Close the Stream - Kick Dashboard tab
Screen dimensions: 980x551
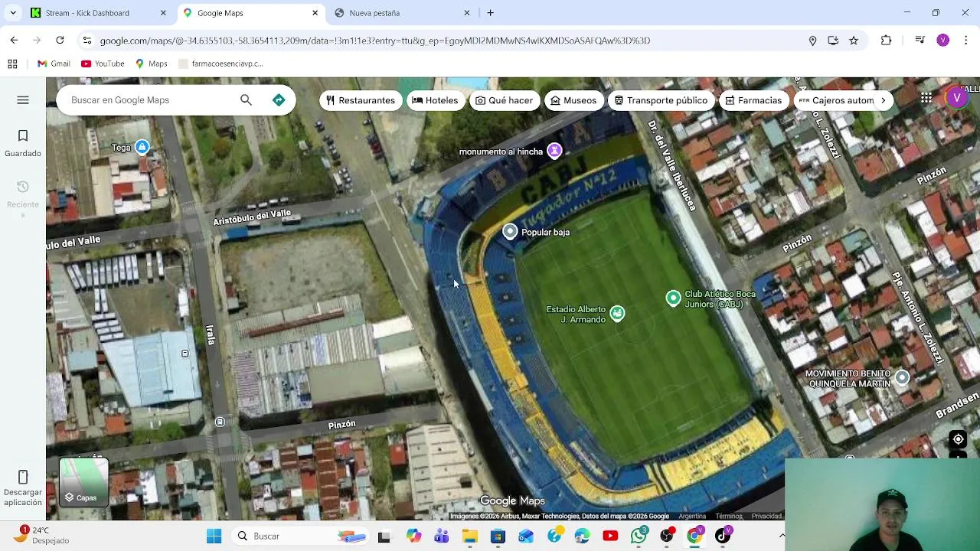[x=163, y=13]
